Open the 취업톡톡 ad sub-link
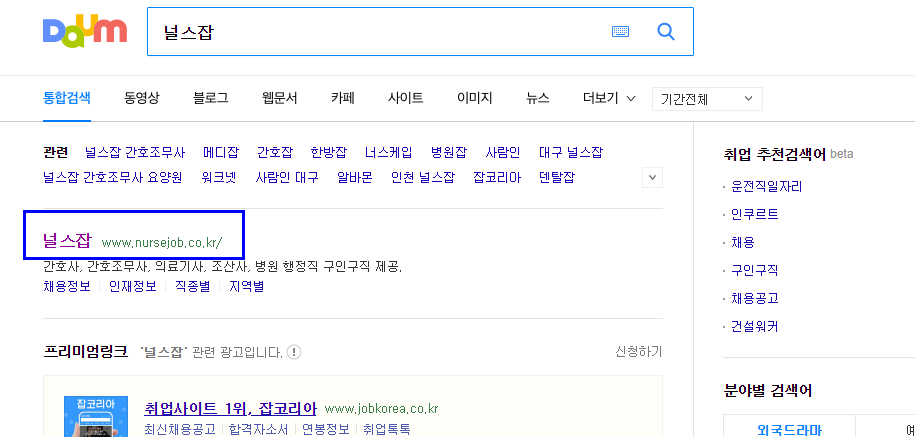 click(386, 429)
